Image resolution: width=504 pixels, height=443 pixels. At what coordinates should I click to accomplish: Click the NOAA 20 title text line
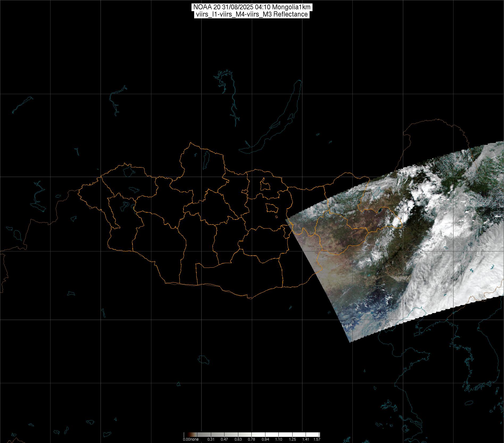click(252, 7)
